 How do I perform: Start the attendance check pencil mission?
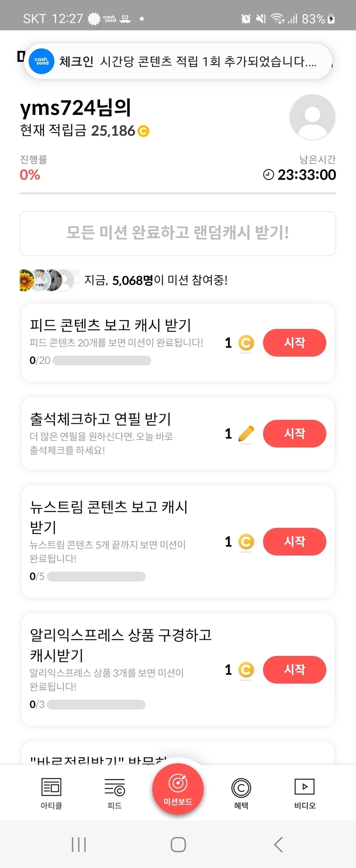(x=294, y=434)
